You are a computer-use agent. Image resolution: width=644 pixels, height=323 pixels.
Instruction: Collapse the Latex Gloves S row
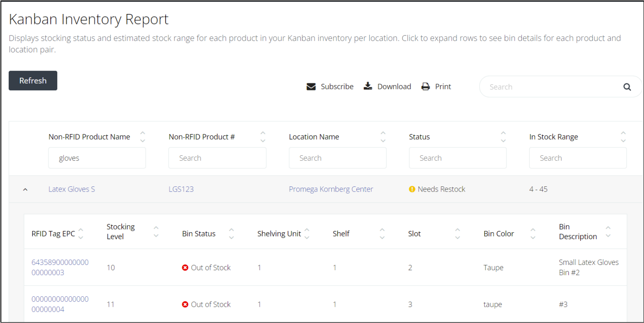25,189
